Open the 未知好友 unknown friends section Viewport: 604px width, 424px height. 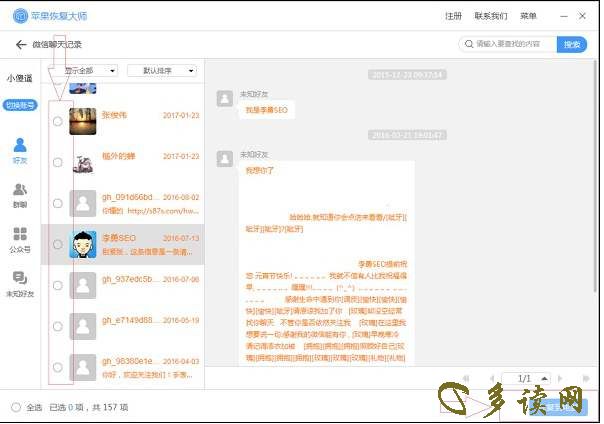point(20,284)
